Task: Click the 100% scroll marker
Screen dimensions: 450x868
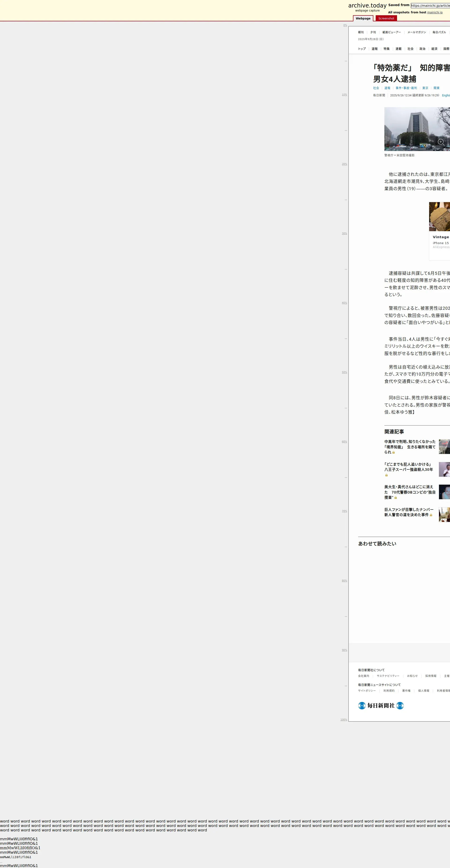Action: (x=344, y=720)
